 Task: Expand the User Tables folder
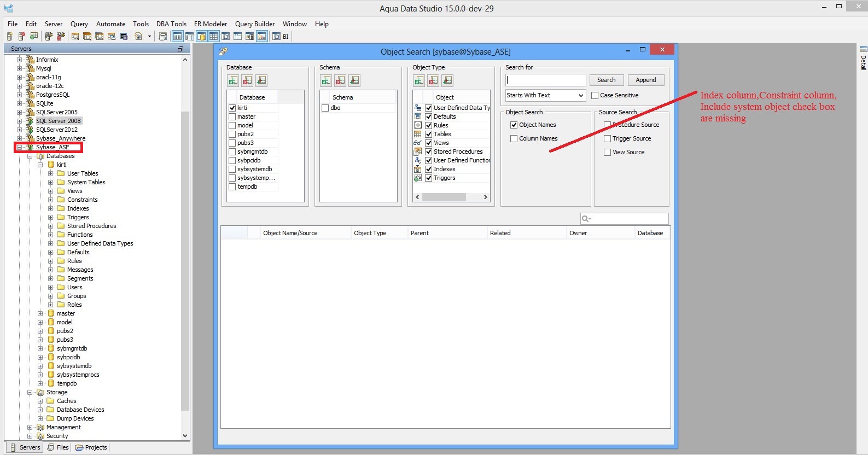[x=51, y=173]
